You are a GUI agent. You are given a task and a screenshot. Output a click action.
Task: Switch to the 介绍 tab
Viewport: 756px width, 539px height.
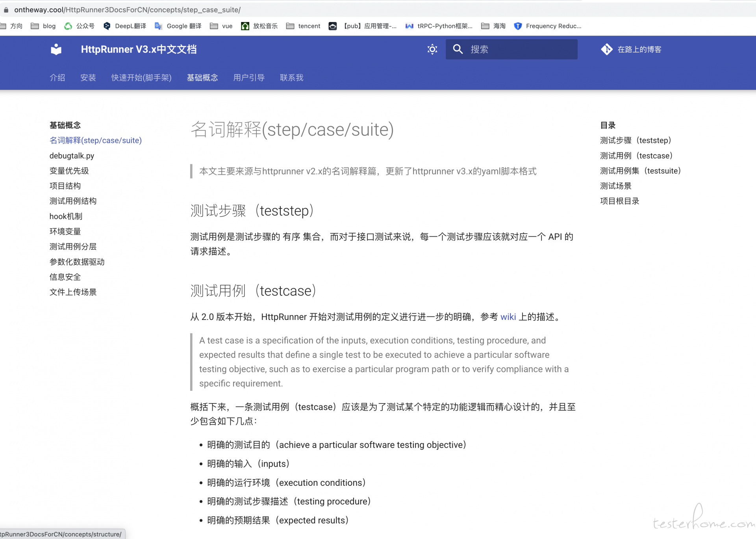[57, 78]
